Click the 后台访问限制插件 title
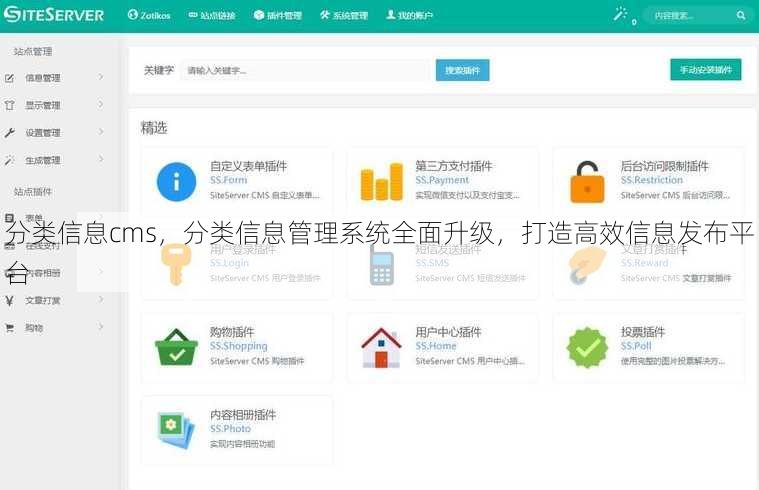The width and height of the screenshot is (759, 490). [x=665, y=166]
